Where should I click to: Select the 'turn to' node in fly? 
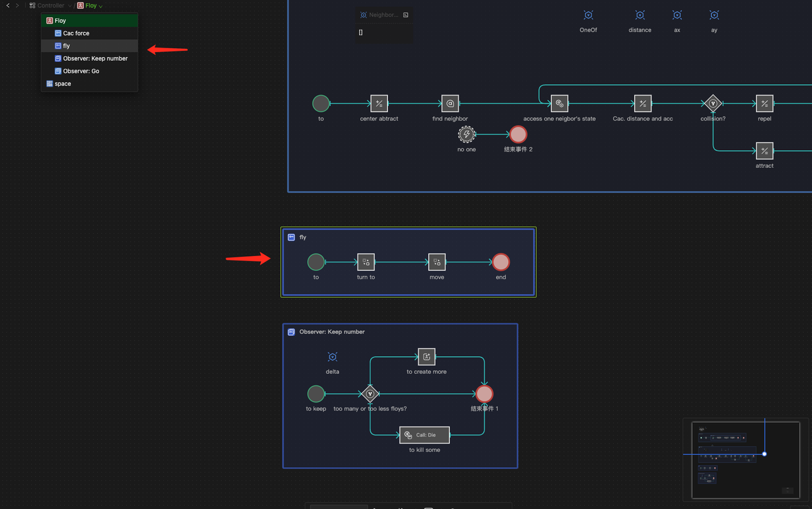366,262
